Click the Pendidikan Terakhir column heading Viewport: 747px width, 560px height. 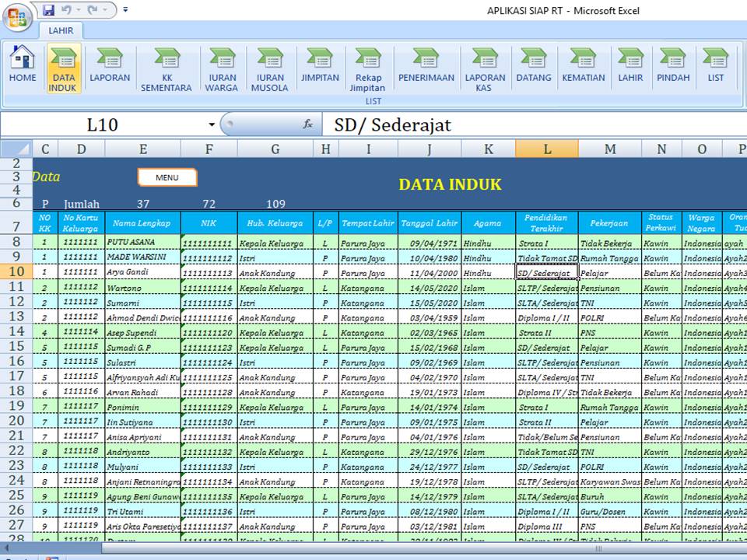[x=546, y=222]
